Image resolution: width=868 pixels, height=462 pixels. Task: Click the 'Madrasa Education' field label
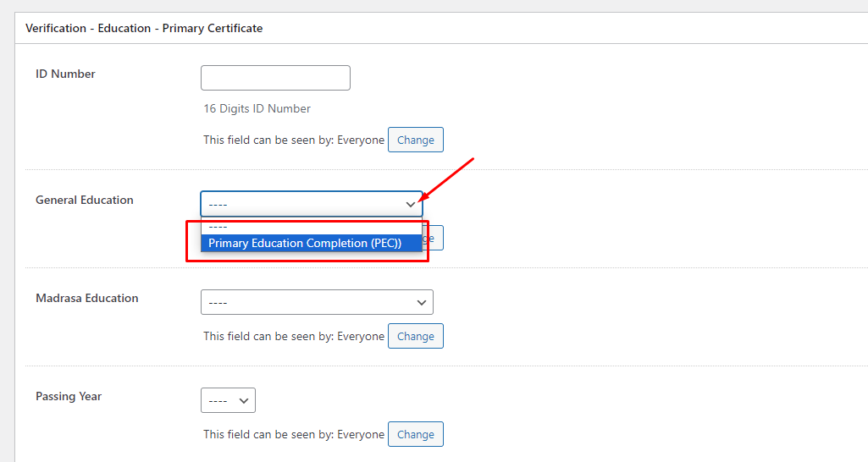point(86,299)
